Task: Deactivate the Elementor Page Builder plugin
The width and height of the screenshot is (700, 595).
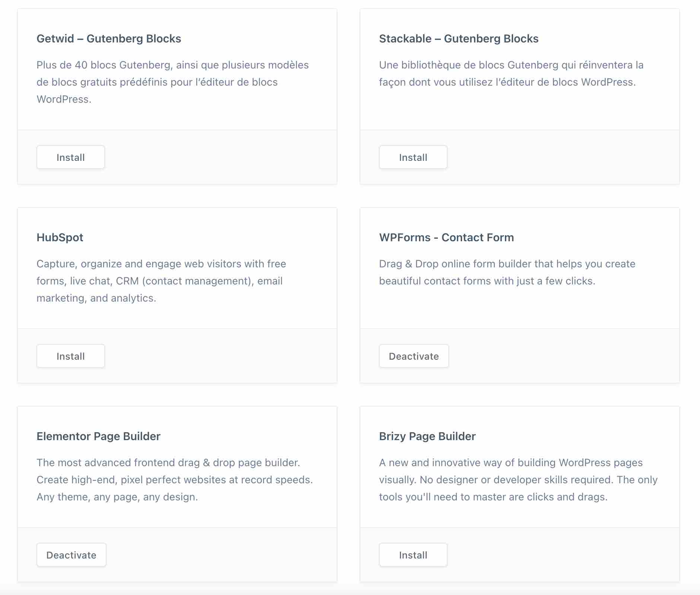Action: pos(71,555)
